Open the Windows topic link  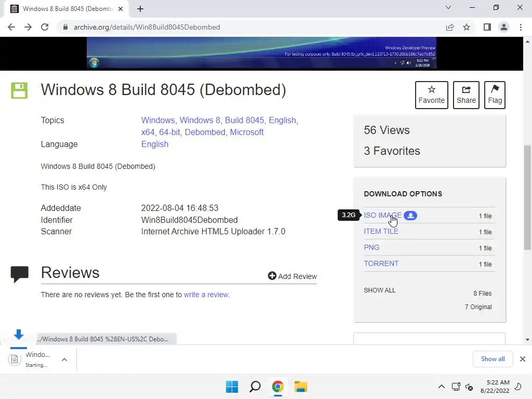[158, 121]
